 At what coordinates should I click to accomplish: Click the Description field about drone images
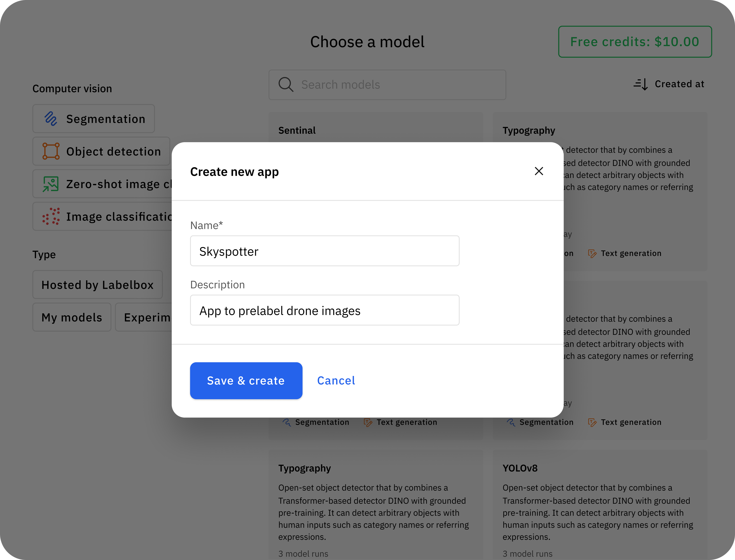(325, 310)
